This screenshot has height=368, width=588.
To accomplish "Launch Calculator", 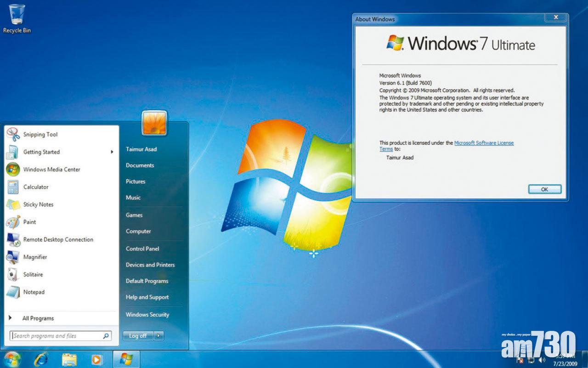I will pyautogui.click(x=35, y=187).
